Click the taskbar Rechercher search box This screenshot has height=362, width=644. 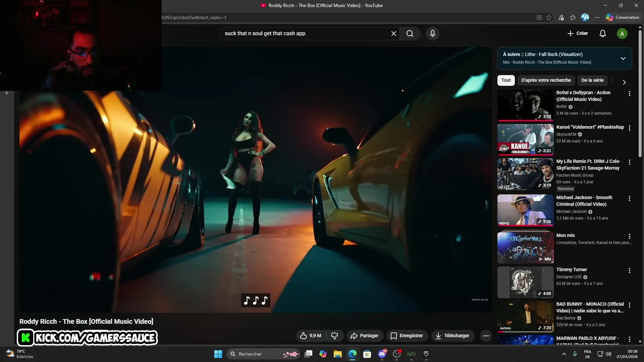pyautogui.click(x=263, y=354)
